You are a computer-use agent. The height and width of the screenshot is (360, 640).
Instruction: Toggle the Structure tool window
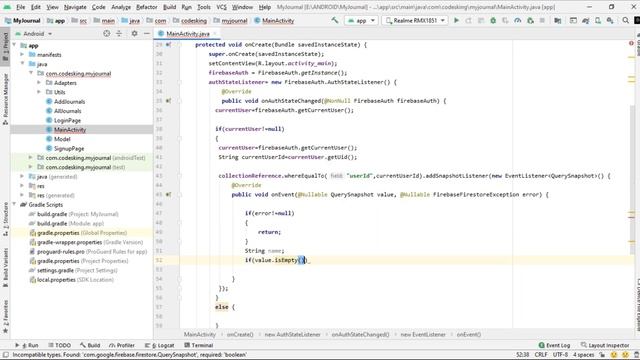pyautogui.click(x=5, y=219)
